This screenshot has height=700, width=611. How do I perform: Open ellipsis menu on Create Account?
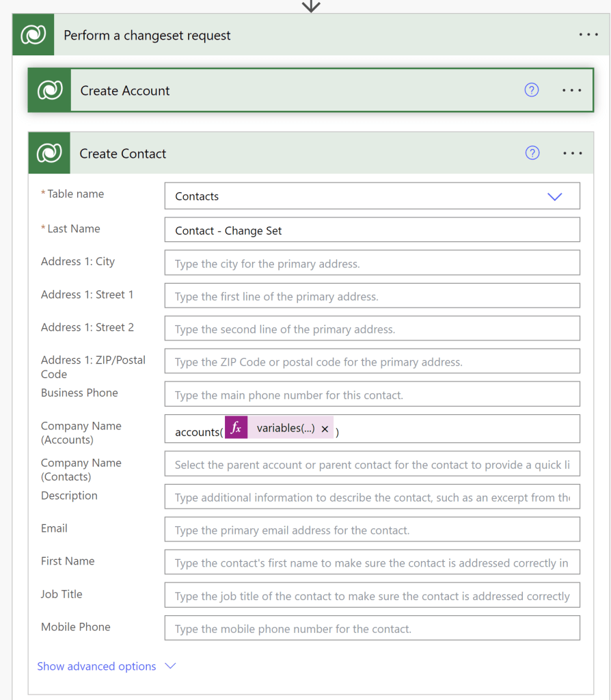[572, 90]
